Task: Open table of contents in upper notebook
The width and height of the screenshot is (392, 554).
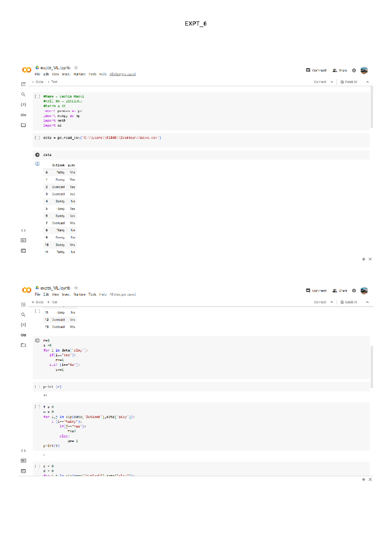Action: point(23,84)
